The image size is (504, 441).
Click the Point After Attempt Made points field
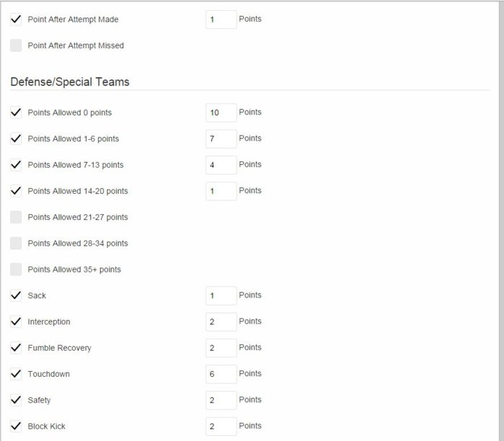tap(221, 19)
